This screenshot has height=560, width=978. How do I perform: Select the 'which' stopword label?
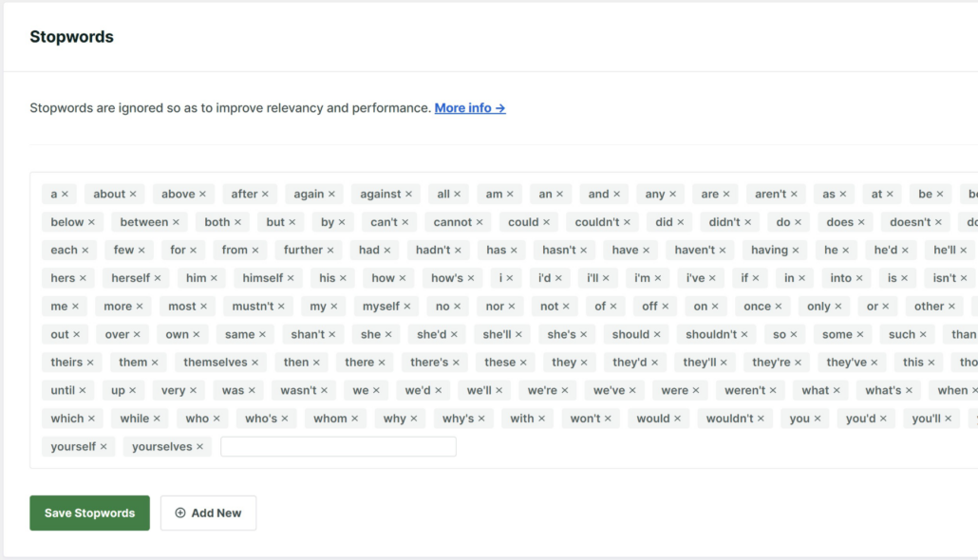pyautogui.click(x=67, y=419)
